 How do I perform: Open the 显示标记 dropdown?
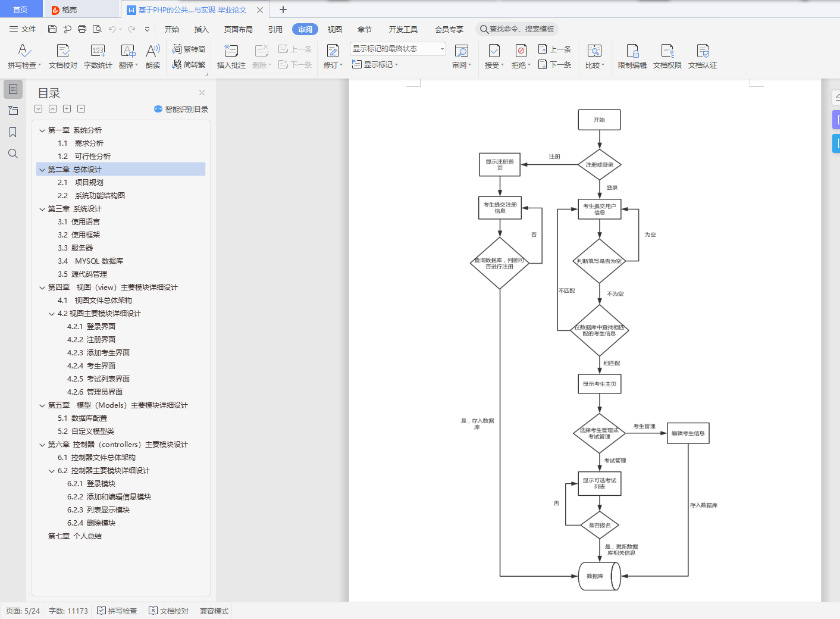375,65
